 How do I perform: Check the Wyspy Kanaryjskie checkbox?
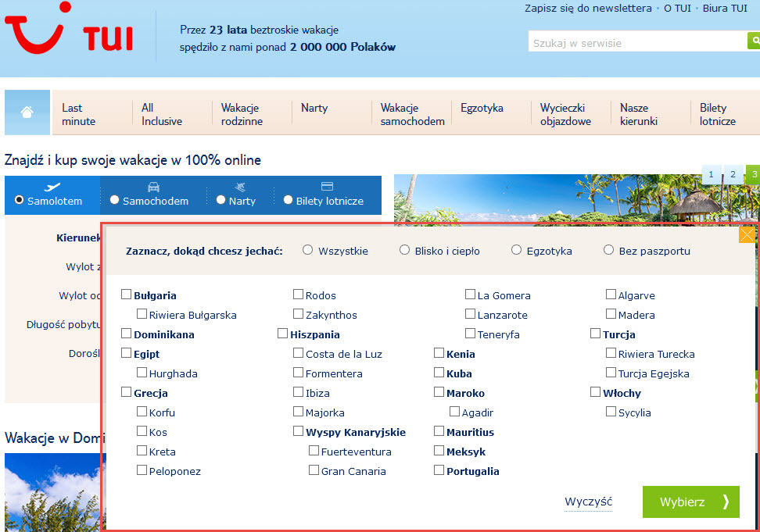[x=298, y=430]
